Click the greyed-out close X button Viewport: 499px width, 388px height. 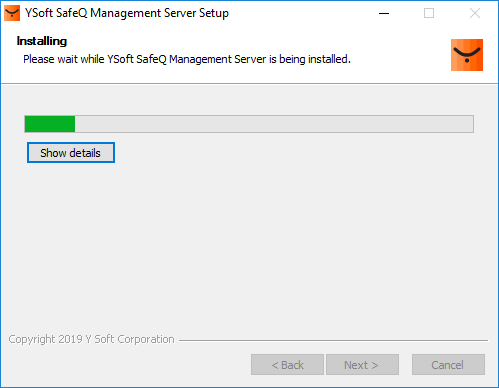tap(475, 13)
